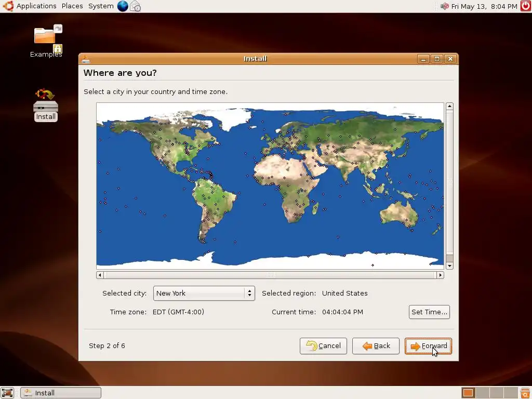Select the Install desktop launcher icon
The image size is (532, 399).
point(46,105)
